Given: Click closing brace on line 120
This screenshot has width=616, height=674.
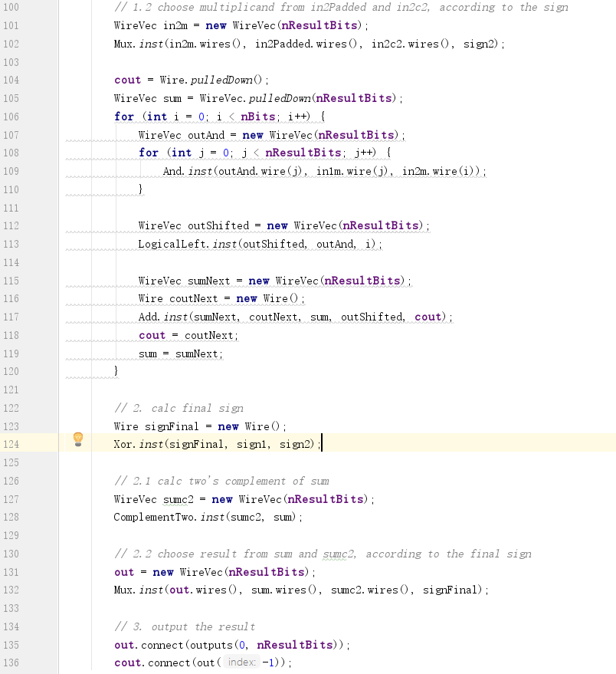Looking at the screenshot, I should [116, 371].
